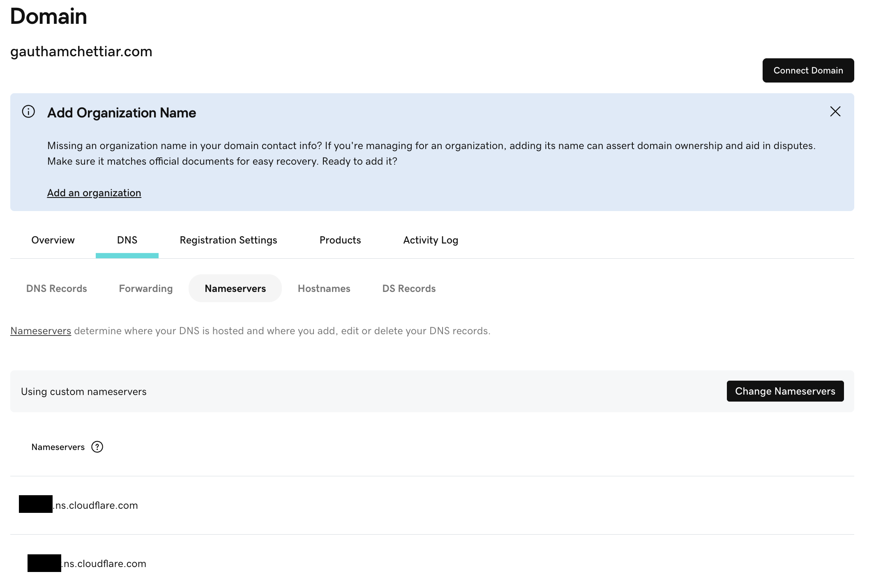Select the first ns.cloudflare.com nameserver entry

click(x=78, y=505)
